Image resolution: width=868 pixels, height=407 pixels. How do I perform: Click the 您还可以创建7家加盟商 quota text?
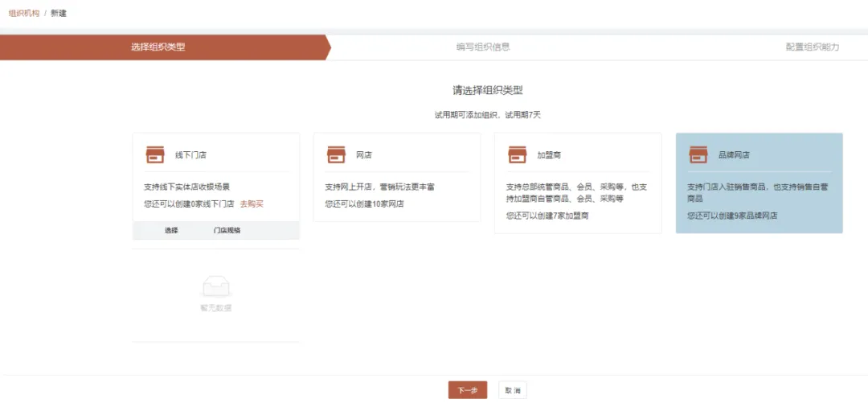point(547,216)
